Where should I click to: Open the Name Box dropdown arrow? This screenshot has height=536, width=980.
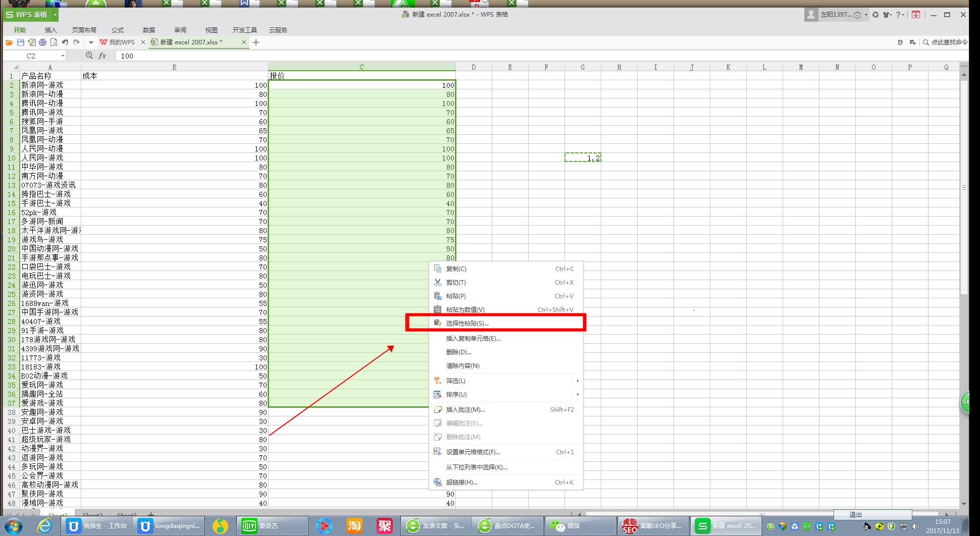[x=63, y=56]
